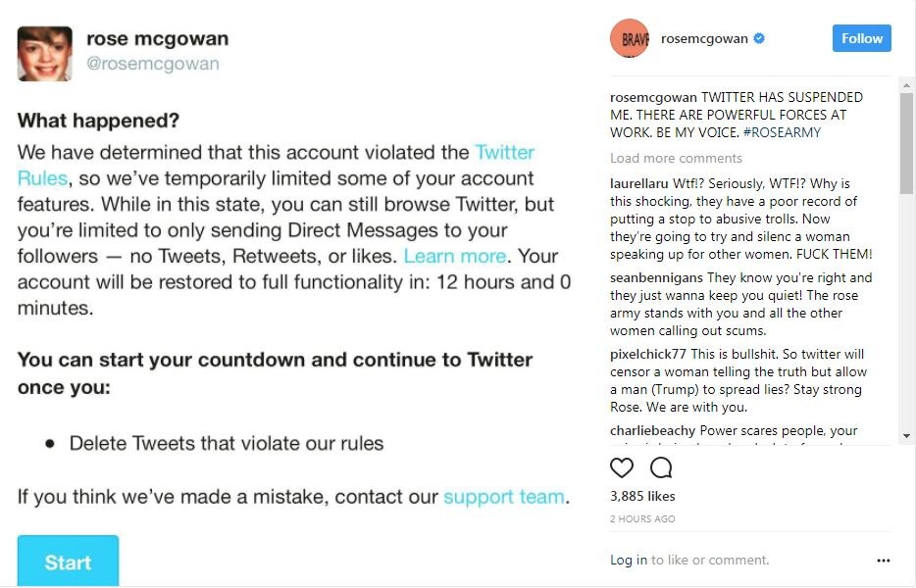Screen dimensions: 916x588
Task: Click the Start button in the screenshot
Action: [67, 562]
